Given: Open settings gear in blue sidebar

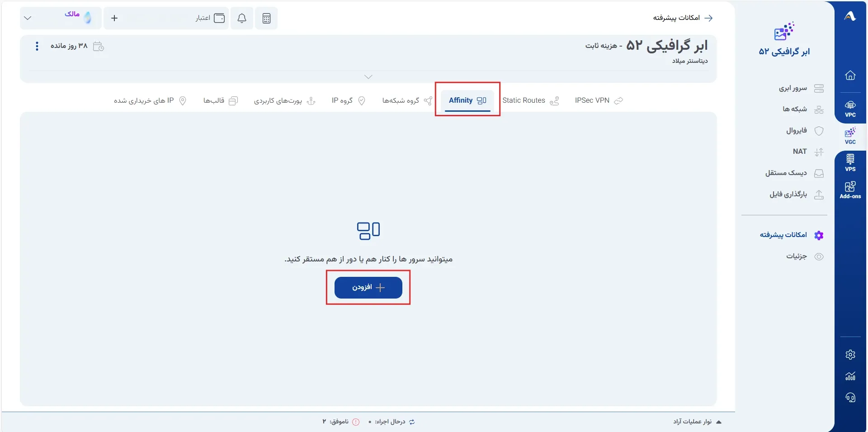Looking at the screenshot, I should point(850,355).
